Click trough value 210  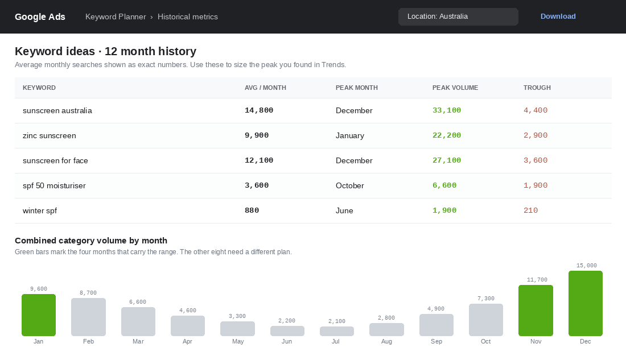(530, 210)
